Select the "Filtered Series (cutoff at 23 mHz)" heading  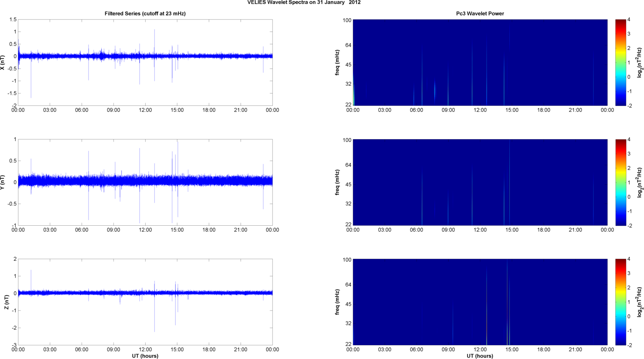click(x=145, y=13)
